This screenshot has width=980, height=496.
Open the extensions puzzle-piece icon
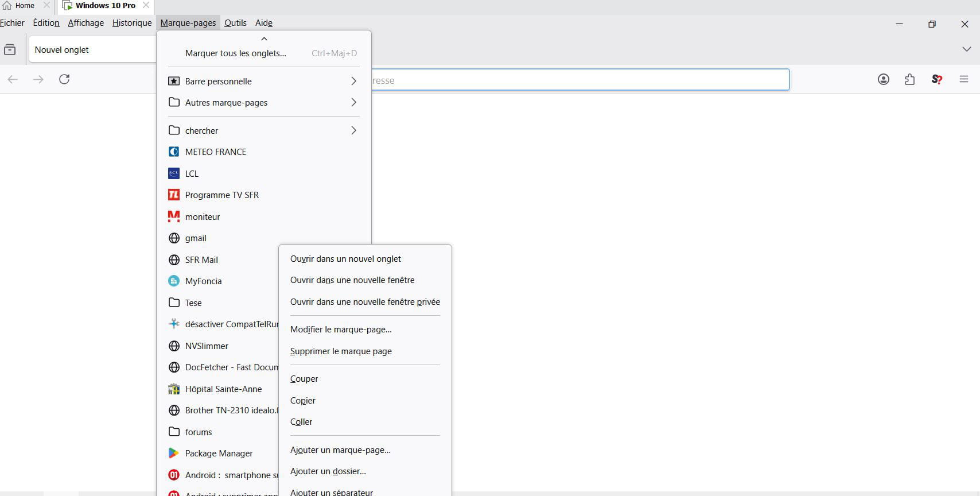[909, 79]
